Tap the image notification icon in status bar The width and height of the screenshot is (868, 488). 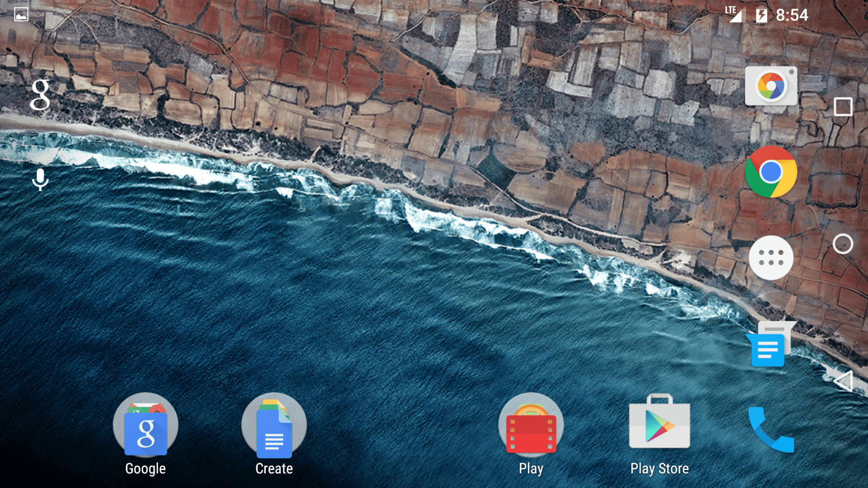pyautogui.click(x=21, y=15)
